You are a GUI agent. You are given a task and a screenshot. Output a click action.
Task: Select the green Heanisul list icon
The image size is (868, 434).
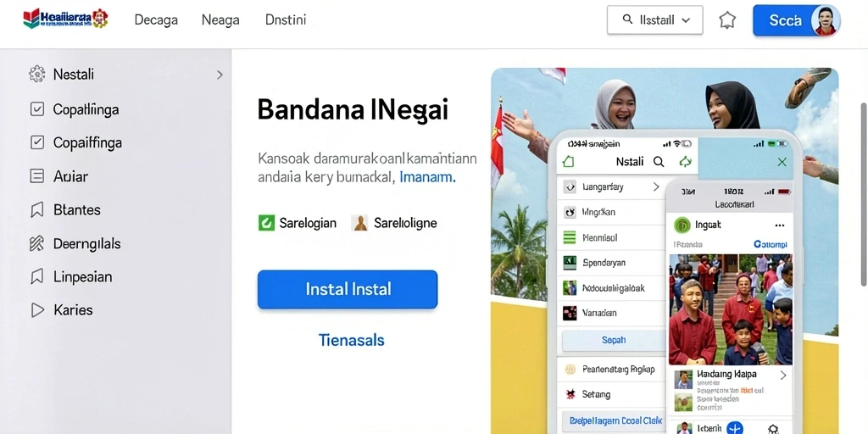coord(570,238)
